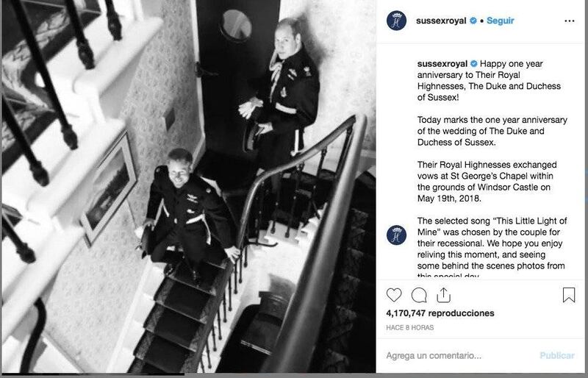Click the black and white staircase photo

click(189, 187)
